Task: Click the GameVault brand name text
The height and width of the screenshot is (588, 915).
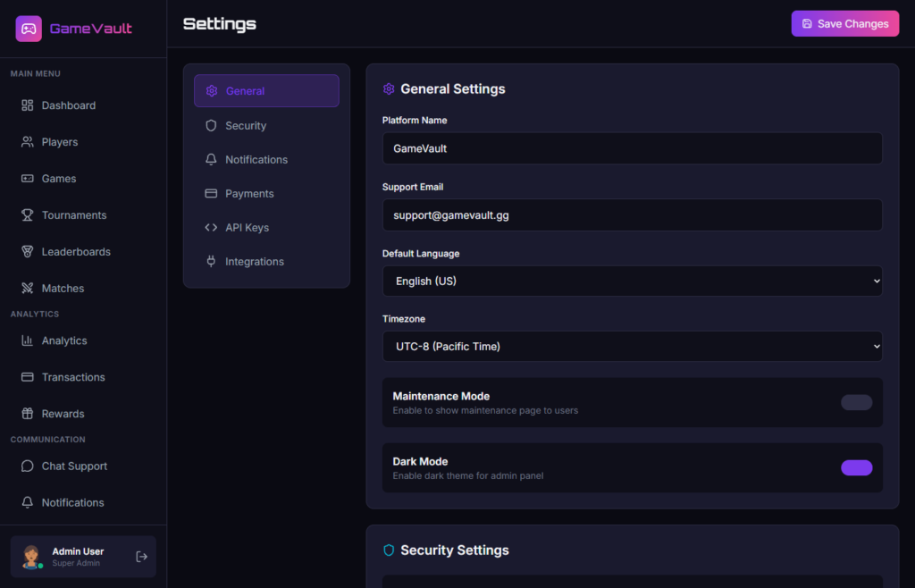Action: click(x=91, y=29)
